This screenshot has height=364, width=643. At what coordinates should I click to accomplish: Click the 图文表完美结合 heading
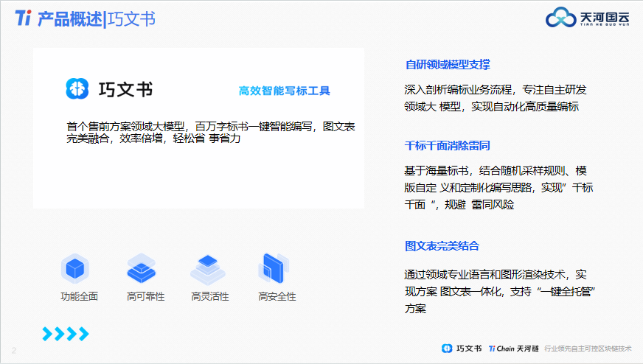click(442, 246)
